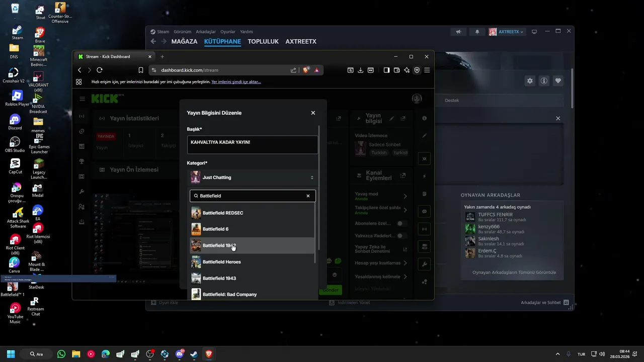Open the Kategori dropdown showing Just Chatting

(x=253, y=177)
